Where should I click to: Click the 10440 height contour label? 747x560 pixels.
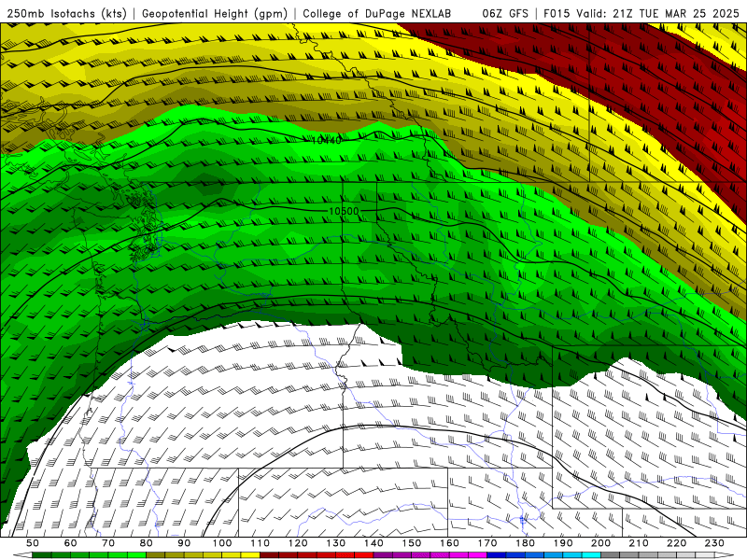(327, 140)
